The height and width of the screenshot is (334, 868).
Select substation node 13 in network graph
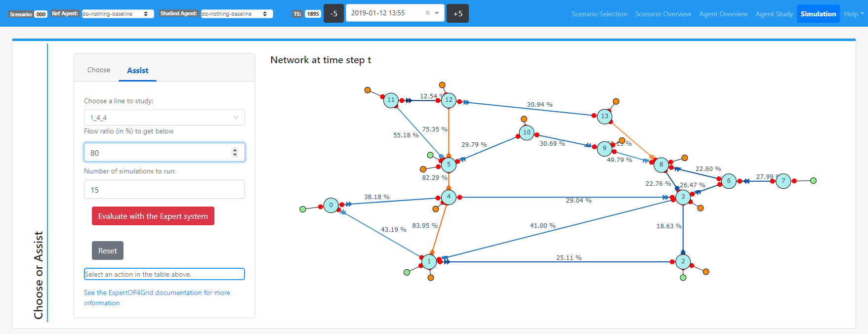point(605,117)
